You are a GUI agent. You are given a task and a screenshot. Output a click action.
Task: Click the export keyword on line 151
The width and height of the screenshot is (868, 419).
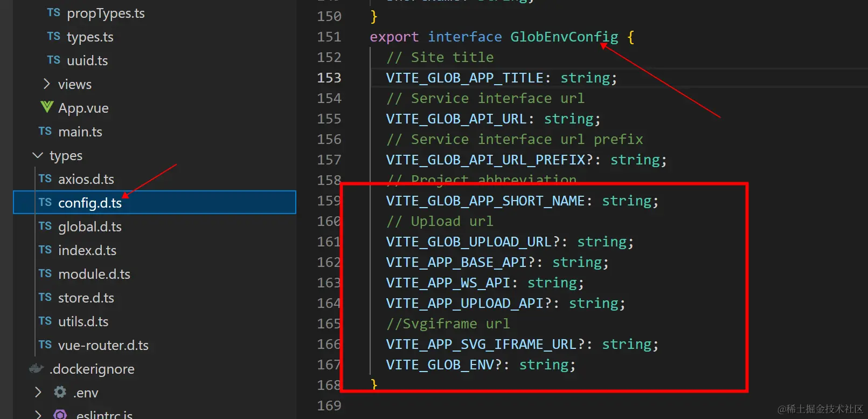pyautogui.click(x=394, y=37)
